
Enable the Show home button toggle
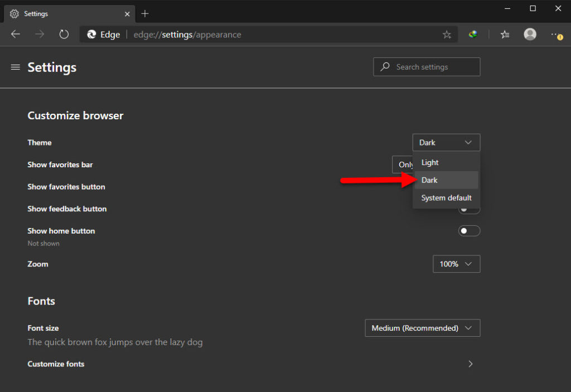[469, 230]
